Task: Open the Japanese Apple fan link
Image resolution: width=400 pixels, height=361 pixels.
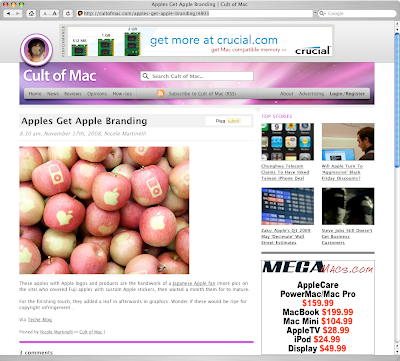Action: (194, 283)
